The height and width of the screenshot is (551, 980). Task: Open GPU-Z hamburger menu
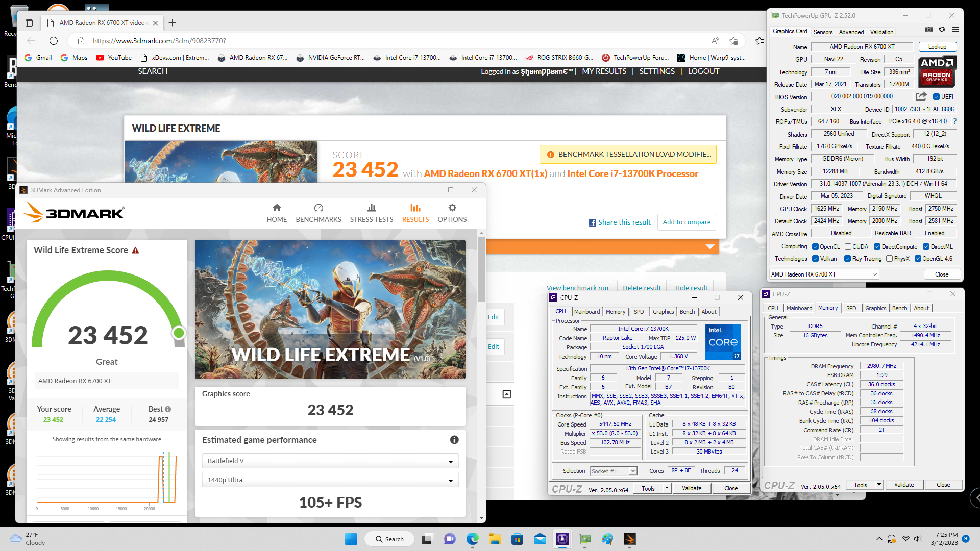pos(955,30)
